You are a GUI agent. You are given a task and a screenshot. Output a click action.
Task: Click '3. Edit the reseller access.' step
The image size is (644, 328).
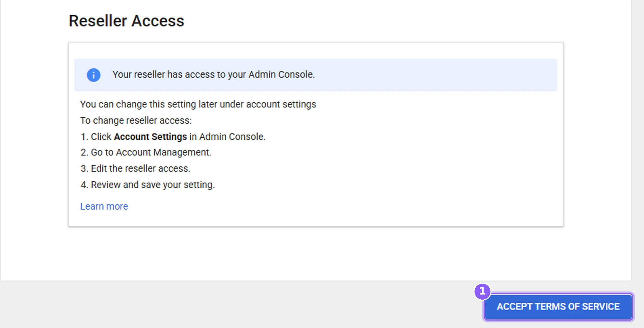[x=135, y=168]
